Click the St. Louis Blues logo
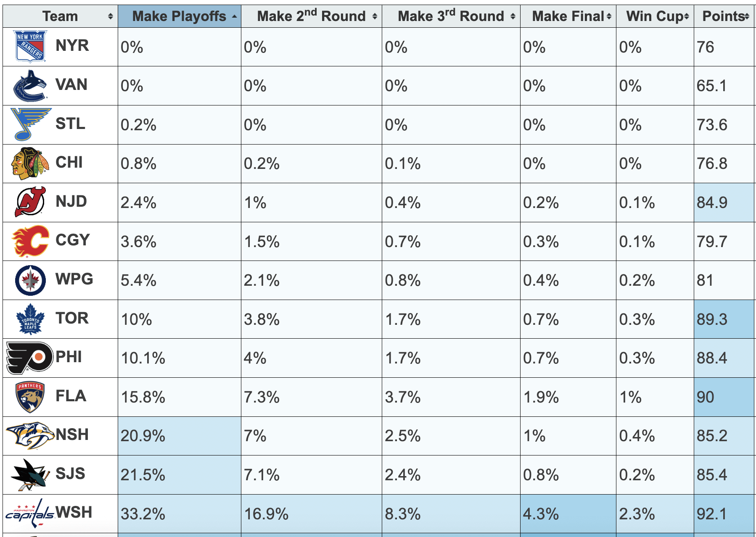 [30, 124]
